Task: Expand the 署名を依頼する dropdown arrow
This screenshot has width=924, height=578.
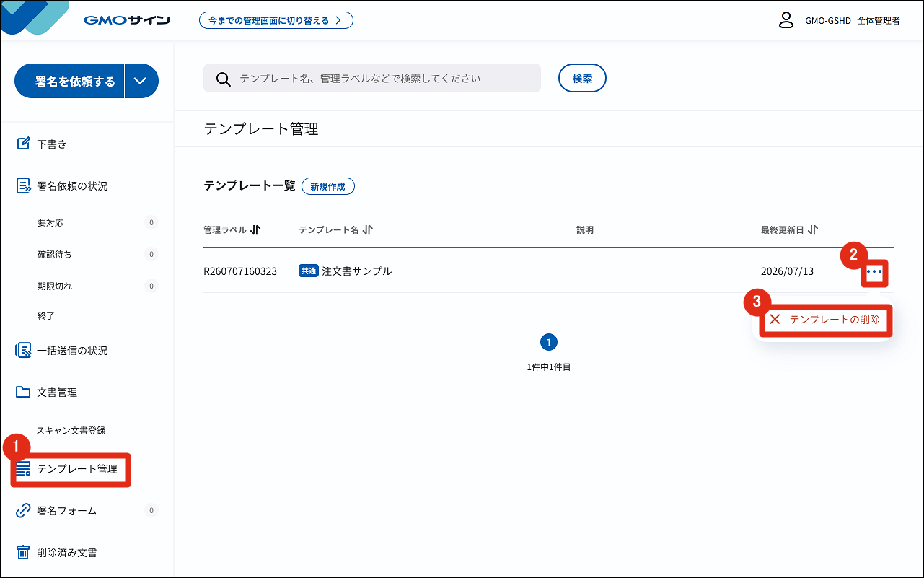Action: (141, 81)
